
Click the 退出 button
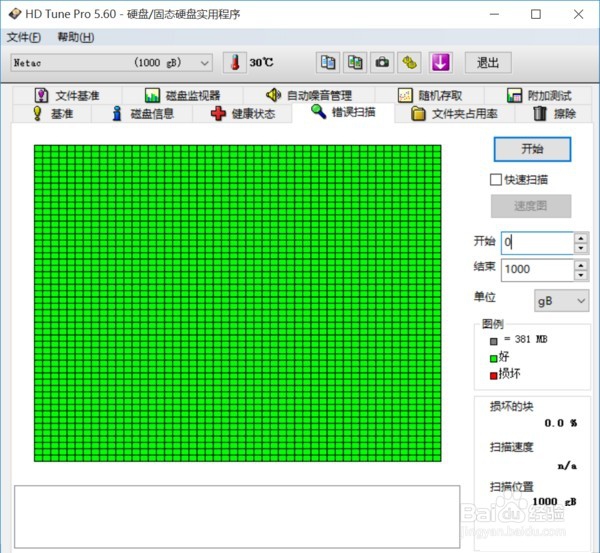click(x=488, y=62)
